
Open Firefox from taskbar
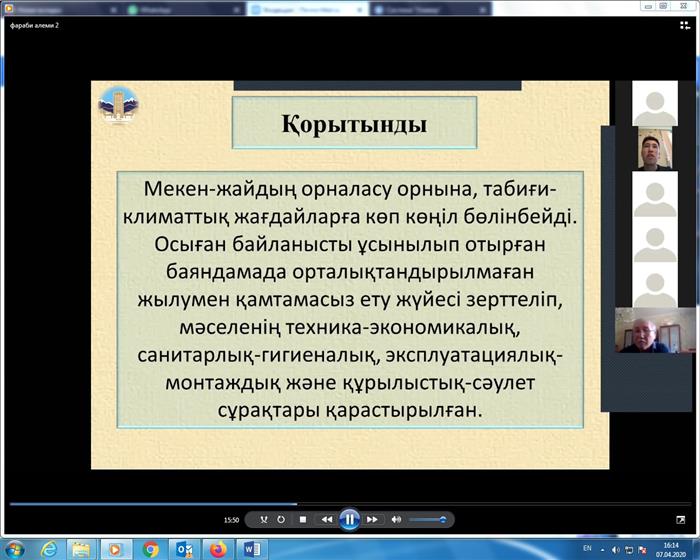click(217, 549)
